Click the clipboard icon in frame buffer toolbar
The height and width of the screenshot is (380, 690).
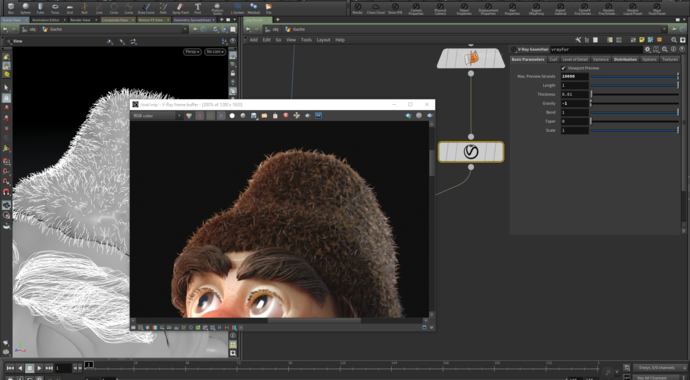pos(275,116)
